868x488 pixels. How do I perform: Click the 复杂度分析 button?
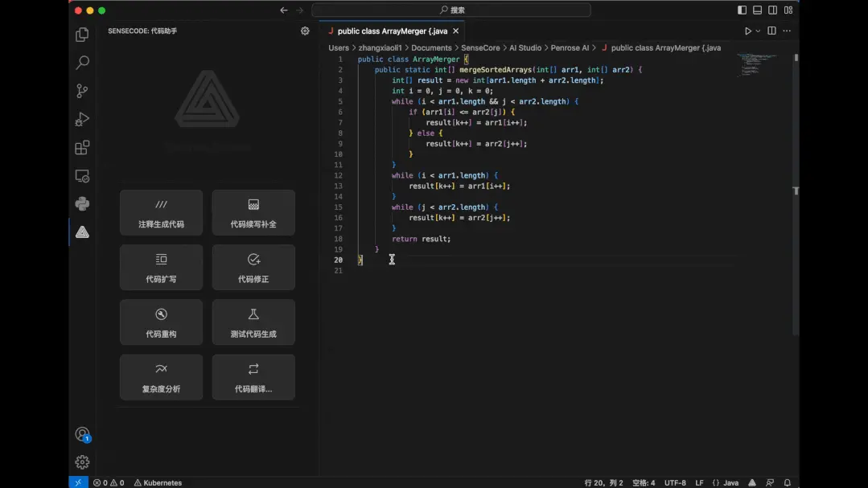coord(161,377)
